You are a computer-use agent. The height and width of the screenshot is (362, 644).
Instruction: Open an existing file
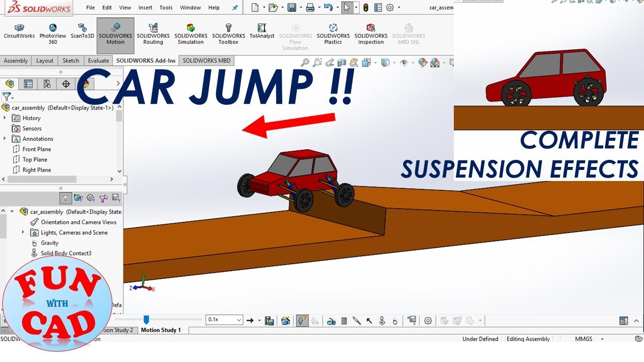point(273,8)
